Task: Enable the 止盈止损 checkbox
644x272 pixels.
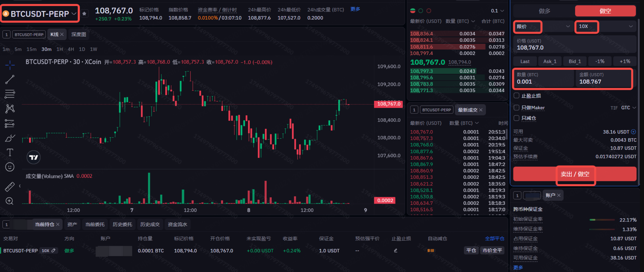Action: coord(516,96)
